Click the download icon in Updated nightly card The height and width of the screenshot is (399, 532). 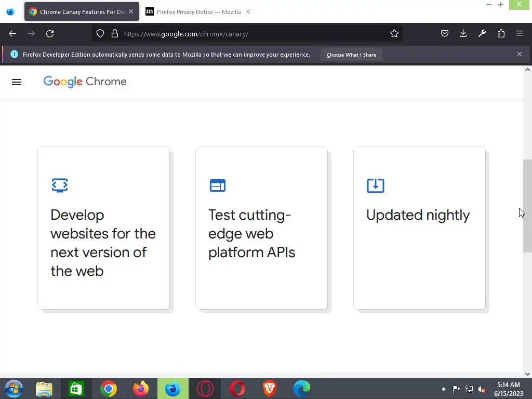click(375, 185)
